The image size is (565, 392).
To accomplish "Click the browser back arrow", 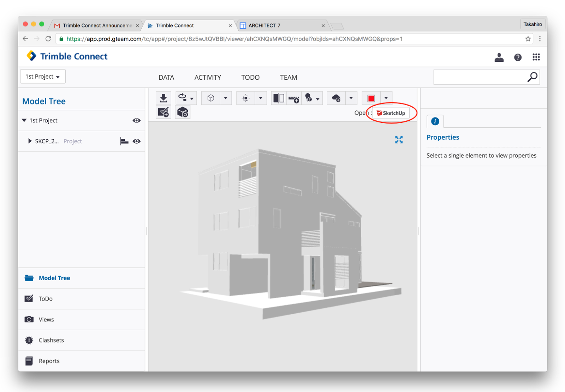I will 25,39.
